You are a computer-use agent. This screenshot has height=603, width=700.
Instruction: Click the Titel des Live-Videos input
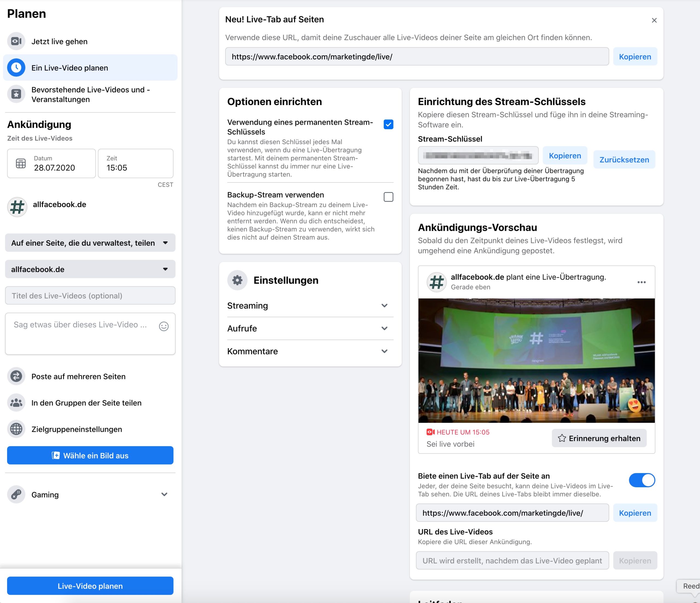click(90, 295)
